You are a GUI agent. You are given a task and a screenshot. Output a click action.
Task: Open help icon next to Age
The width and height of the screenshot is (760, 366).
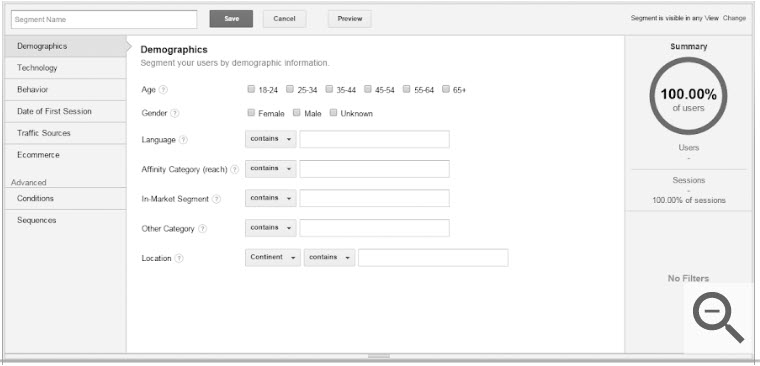[164, 90]
